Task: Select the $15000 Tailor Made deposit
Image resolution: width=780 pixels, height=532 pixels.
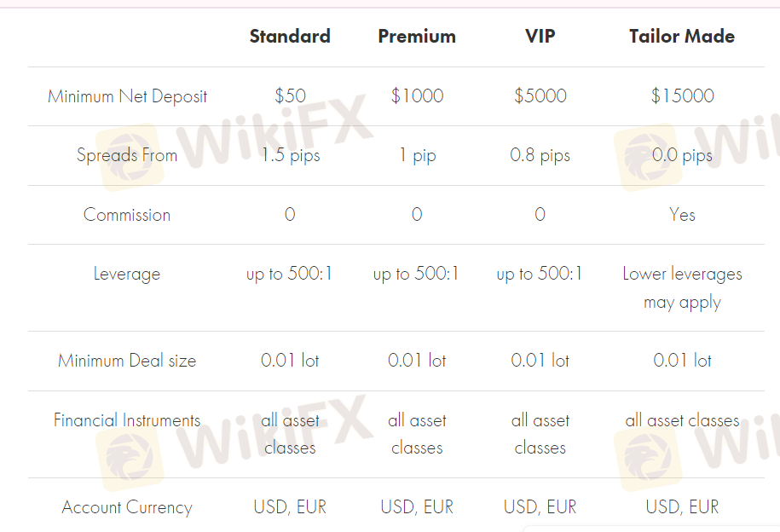Action: tap(683, 95)
